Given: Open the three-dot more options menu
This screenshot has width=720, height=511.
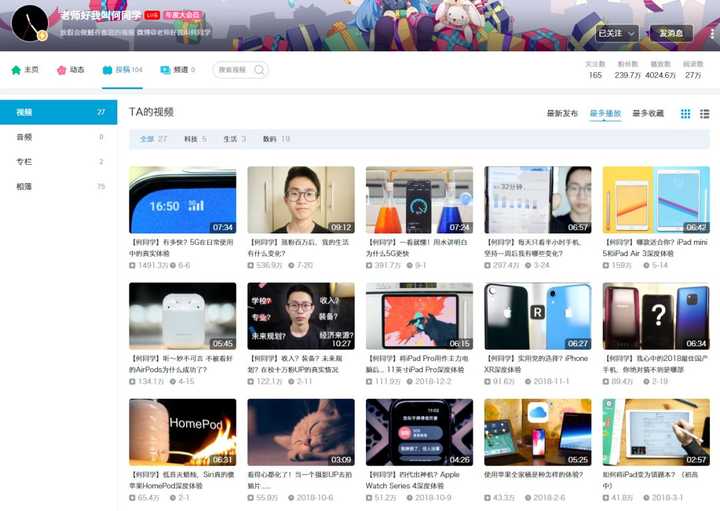Looking at the screenshot, I should pyautogui.click(x=712, y=34).
